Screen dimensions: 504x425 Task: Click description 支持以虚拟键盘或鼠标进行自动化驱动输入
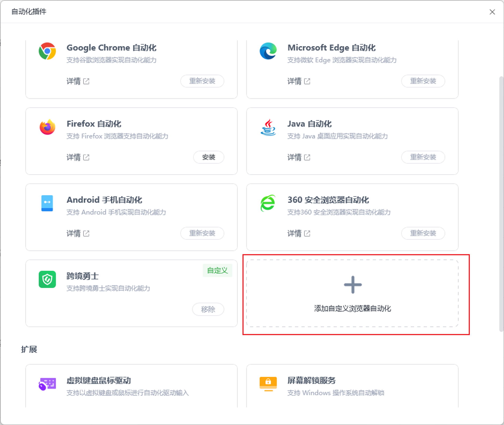(128, 393)
